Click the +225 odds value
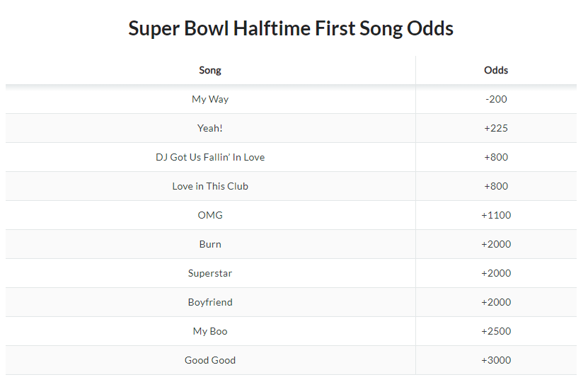The height and width of the screenshot is (382, 588). (496, 128)
